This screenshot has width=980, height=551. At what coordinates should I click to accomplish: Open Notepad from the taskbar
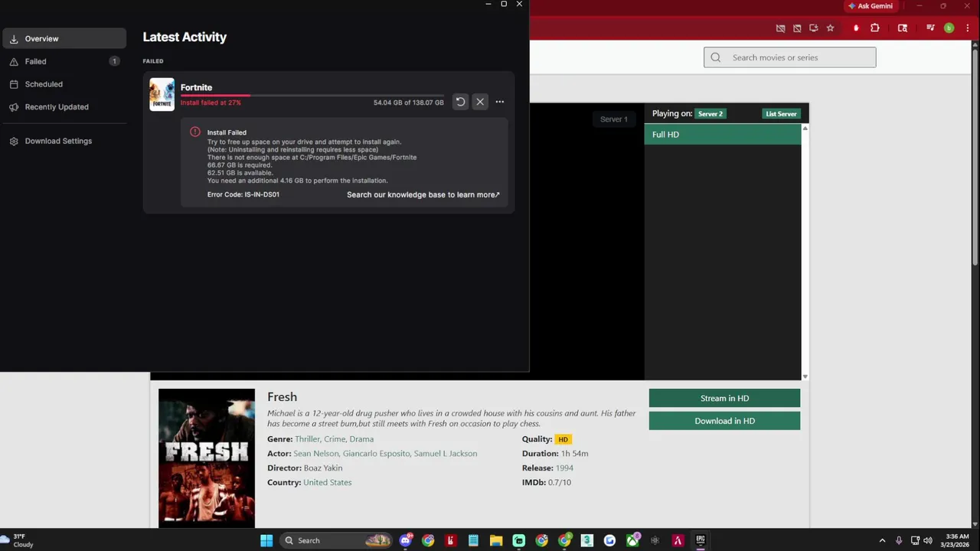click(473, 540)
